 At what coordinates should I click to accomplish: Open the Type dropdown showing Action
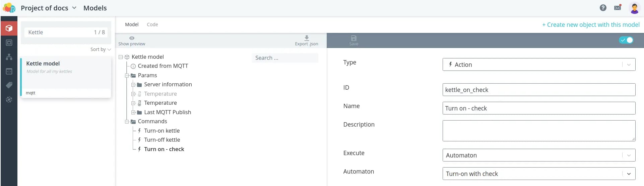pos(538,65)
